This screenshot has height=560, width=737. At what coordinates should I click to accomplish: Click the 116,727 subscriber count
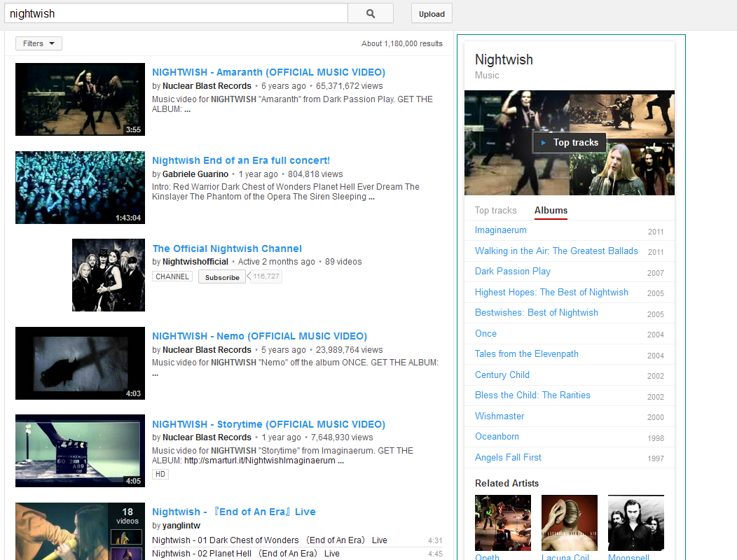tap(266, 276)
